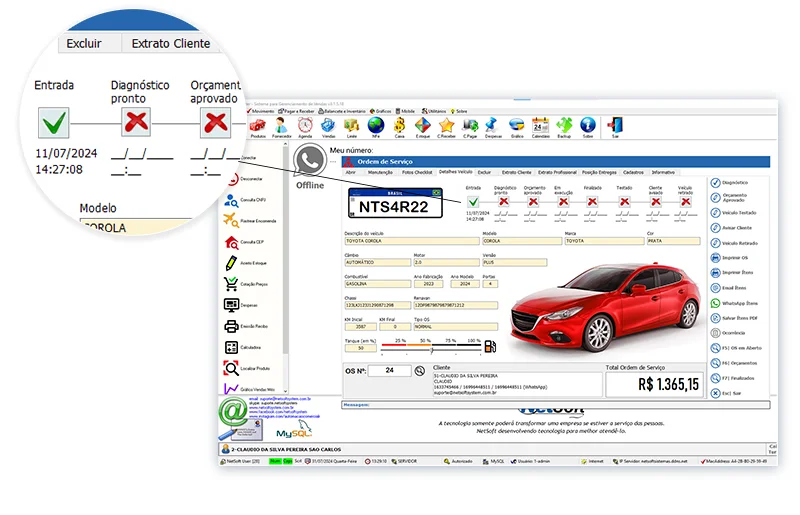Click the sidebar scroll down arrow

pyautogui.click(x=285, y=391)
